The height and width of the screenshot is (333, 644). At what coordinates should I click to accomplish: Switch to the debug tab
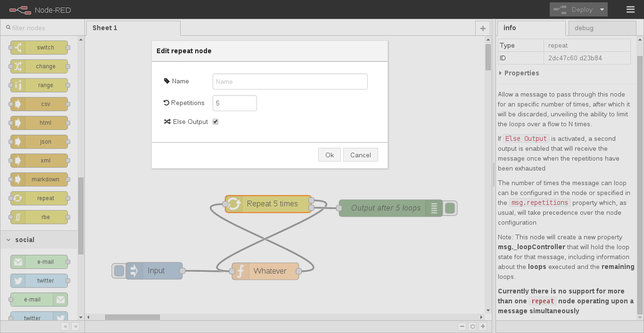coord(602,28)
